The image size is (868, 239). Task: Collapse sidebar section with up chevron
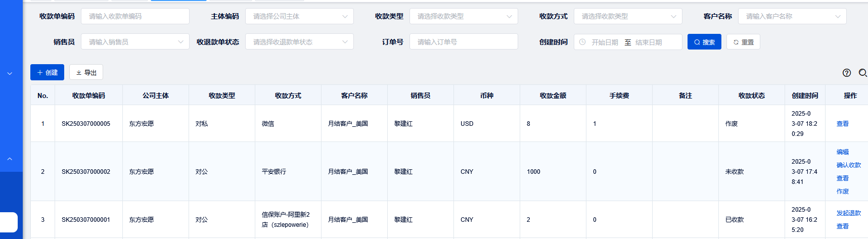[10, 159]
